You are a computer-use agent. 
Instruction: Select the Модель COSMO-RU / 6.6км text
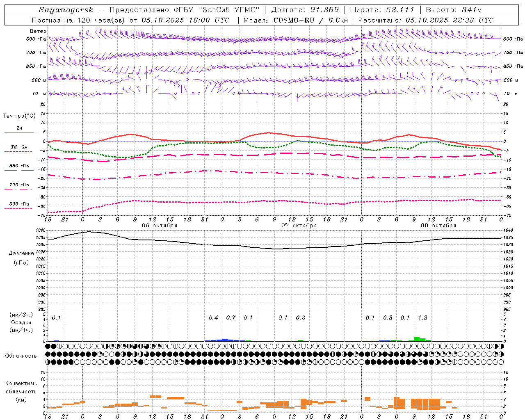pyautogui.click(x=296, y=20)
